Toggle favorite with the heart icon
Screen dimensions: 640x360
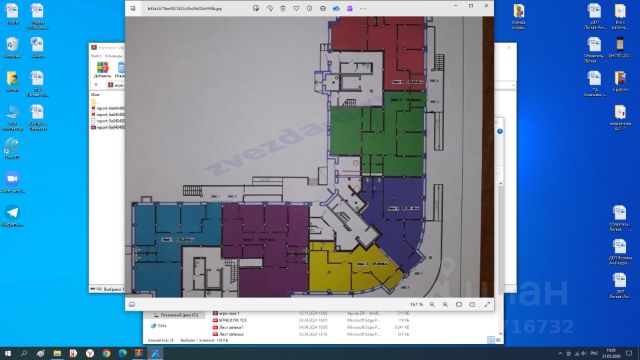[x=296, y=8]
